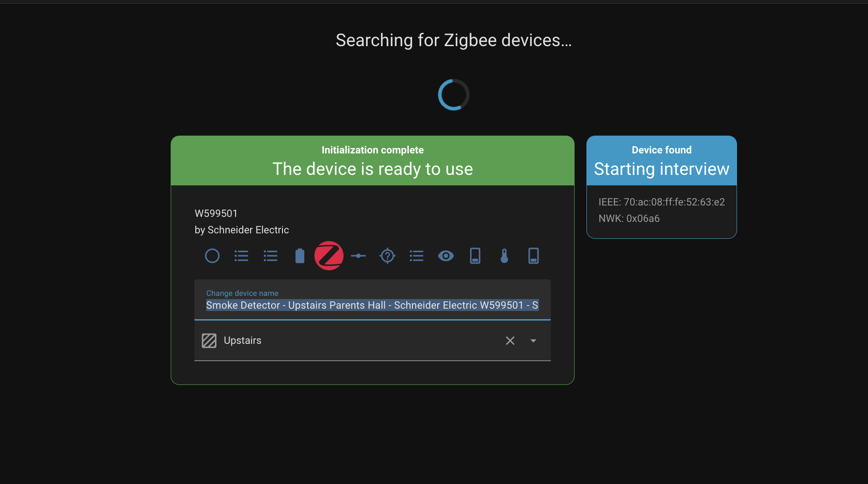Click the Change device name text field
868x484 pixels.
pyautogui.click(x=372, y=305)
